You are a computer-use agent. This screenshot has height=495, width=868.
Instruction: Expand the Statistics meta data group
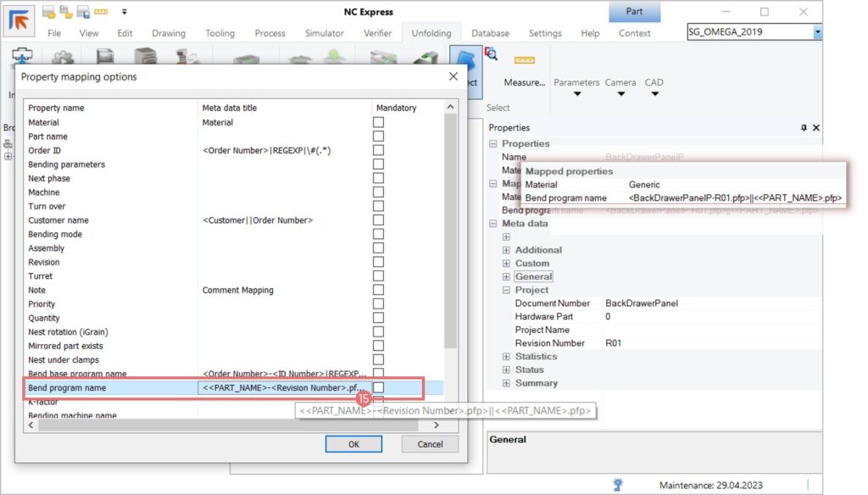(506, 357)
